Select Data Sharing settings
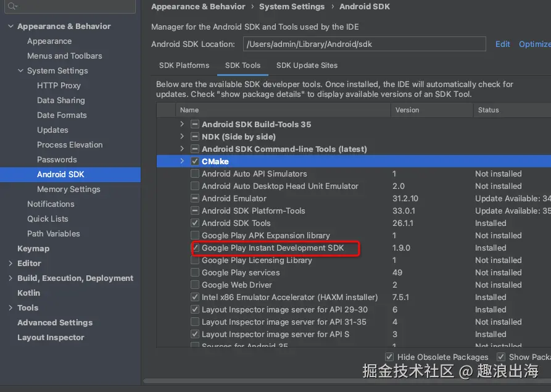551x392 pixels. (x=61, y=100)
